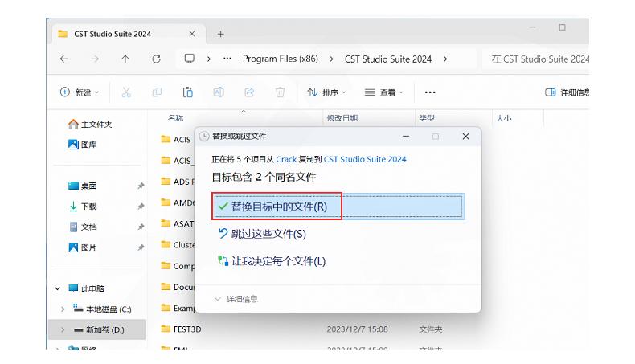635x364 pixels.
Task: Unpin icon next to 桌面
Action: point(141,186)
